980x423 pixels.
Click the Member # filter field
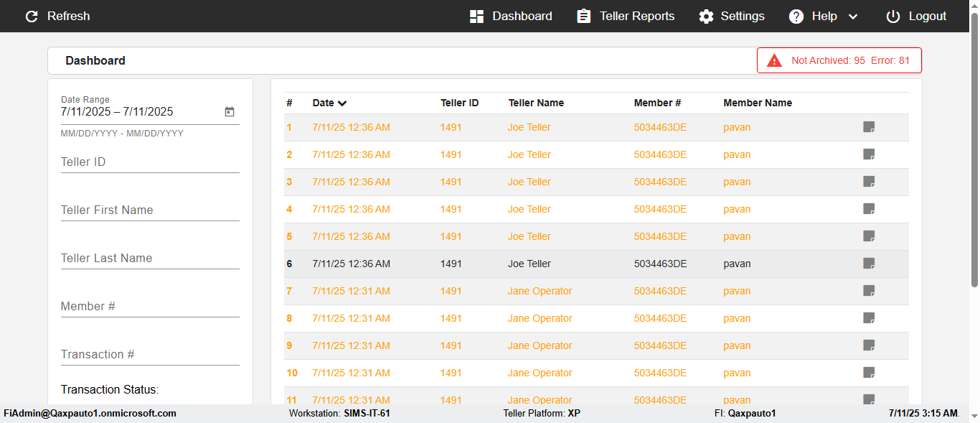click(150, 307)
